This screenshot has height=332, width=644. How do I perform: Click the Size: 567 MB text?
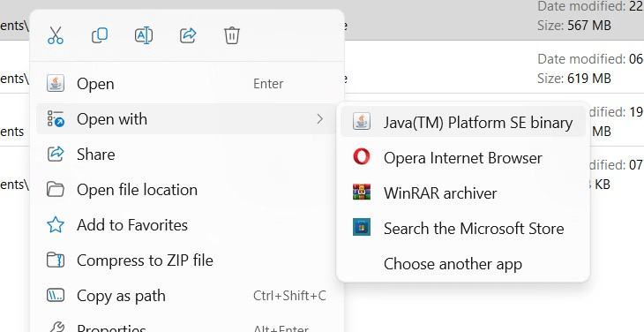pyautogui.click(x=574, y=26)
